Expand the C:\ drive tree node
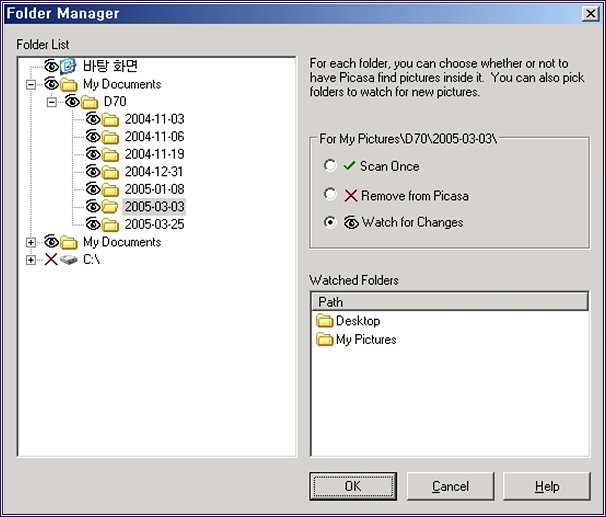Screen dimensions: 606x517 (x=31, y=260)
